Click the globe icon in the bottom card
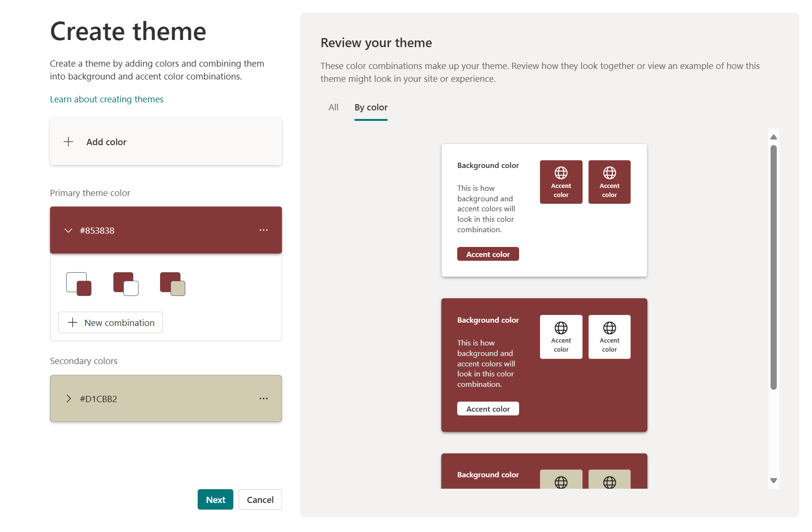Screen dimensions: 812x532 click(561, 482)
